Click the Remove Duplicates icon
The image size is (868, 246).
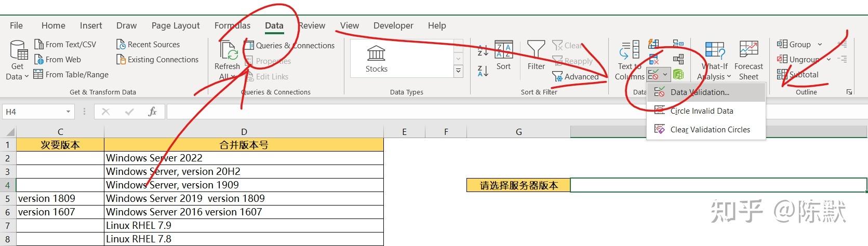(x=654, y=59)
